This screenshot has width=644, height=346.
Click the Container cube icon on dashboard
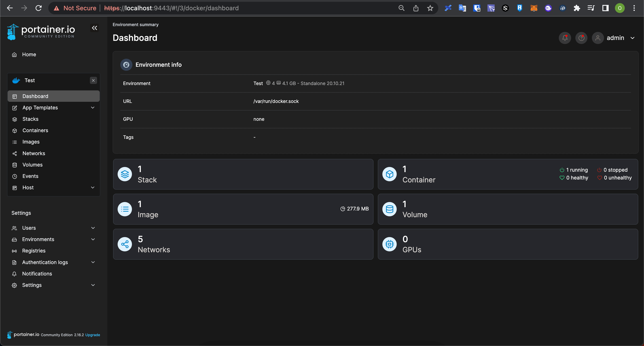click(389, 174)
